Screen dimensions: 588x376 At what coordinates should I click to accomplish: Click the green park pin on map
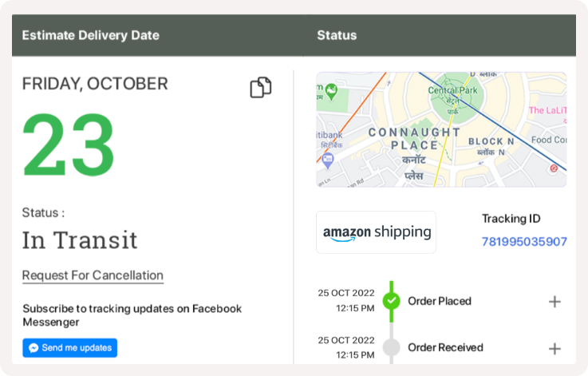click(331, 92)
